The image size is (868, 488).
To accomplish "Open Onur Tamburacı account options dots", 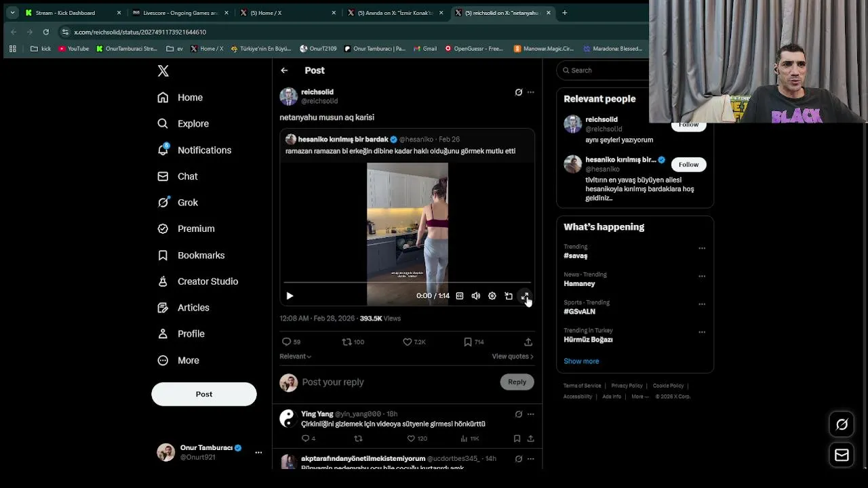I will point(258,452).
